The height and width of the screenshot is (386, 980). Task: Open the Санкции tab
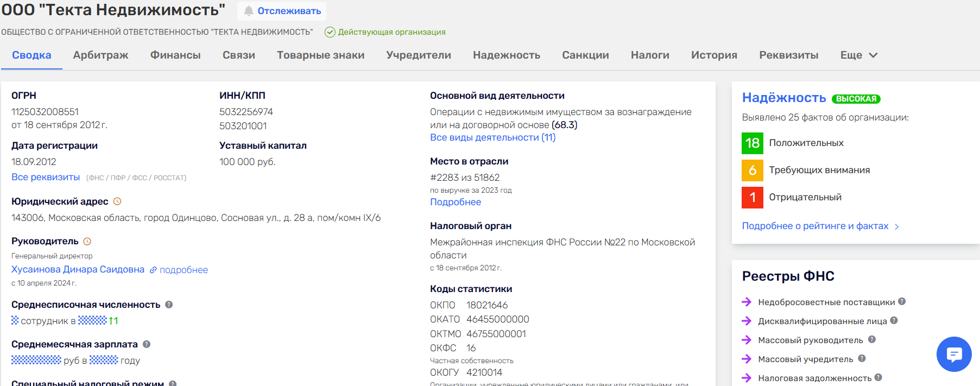(x=585, y=55)
